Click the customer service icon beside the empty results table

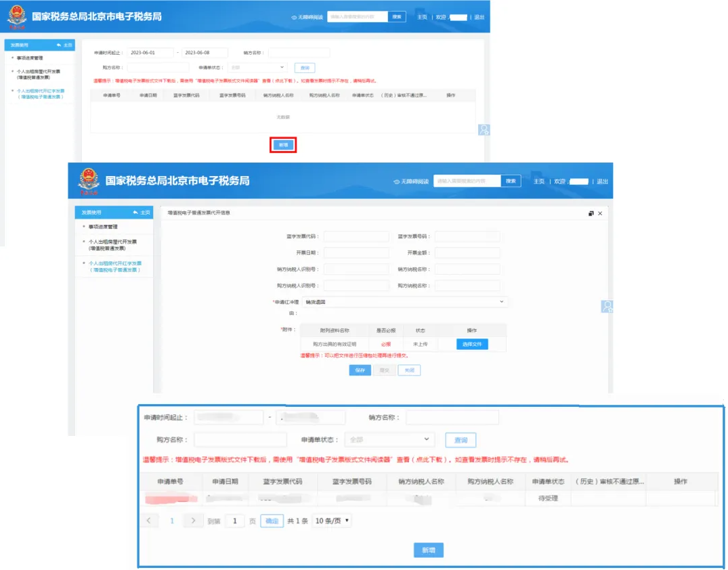tap(484, 130)
